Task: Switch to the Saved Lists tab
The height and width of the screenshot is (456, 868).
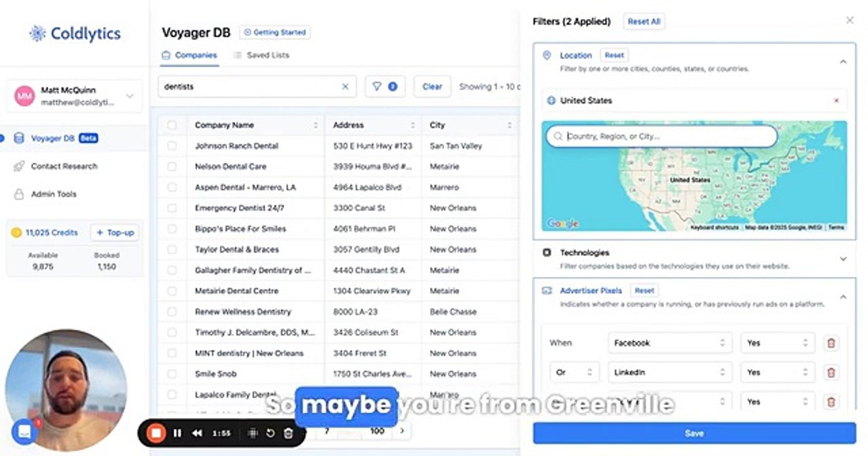Action: pos(261,55)
